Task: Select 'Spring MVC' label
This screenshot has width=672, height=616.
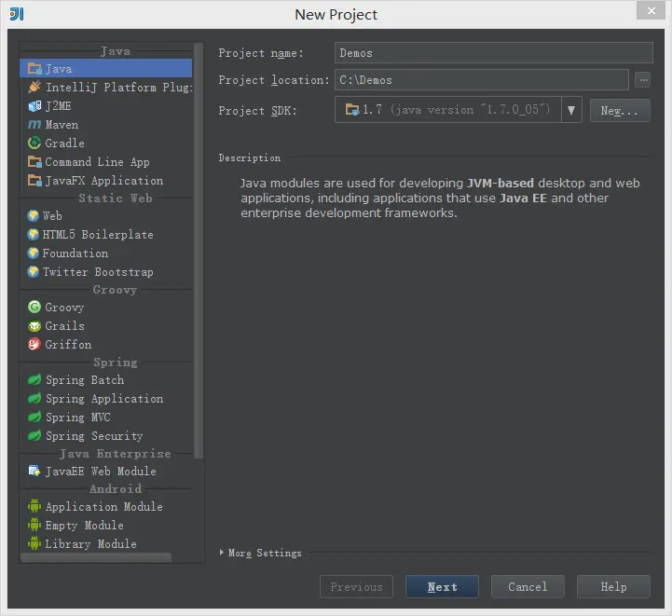Action: click(x=78, y=417)
